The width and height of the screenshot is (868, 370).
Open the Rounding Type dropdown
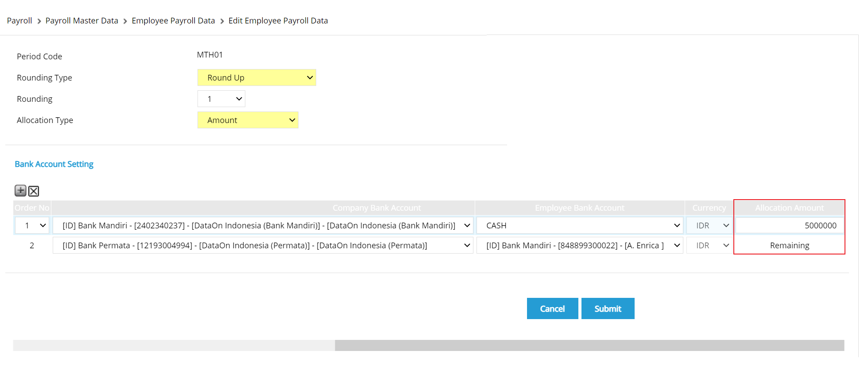click(256, 78)
